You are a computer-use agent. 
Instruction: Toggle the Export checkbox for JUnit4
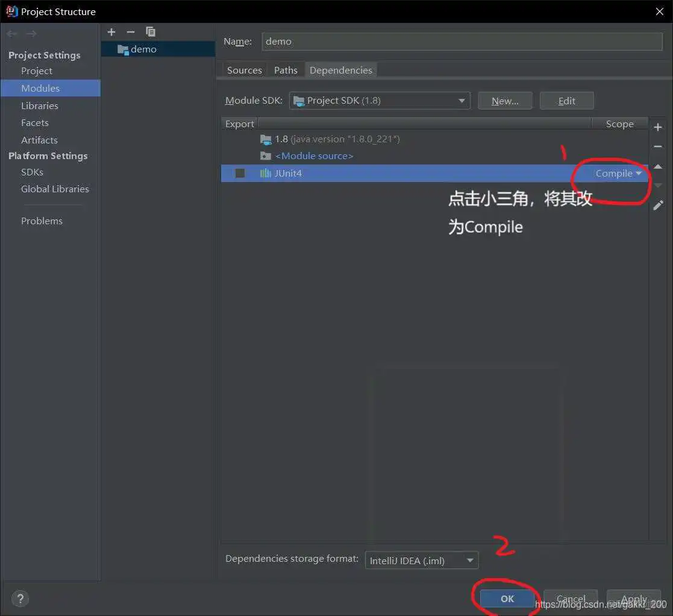239,173
